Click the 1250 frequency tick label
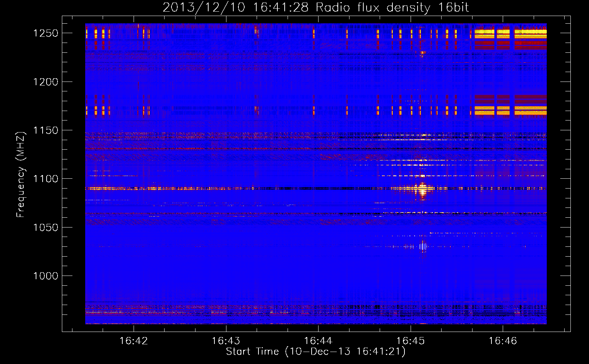The width and height of the screenshot is (589, 364). [46, 33]
